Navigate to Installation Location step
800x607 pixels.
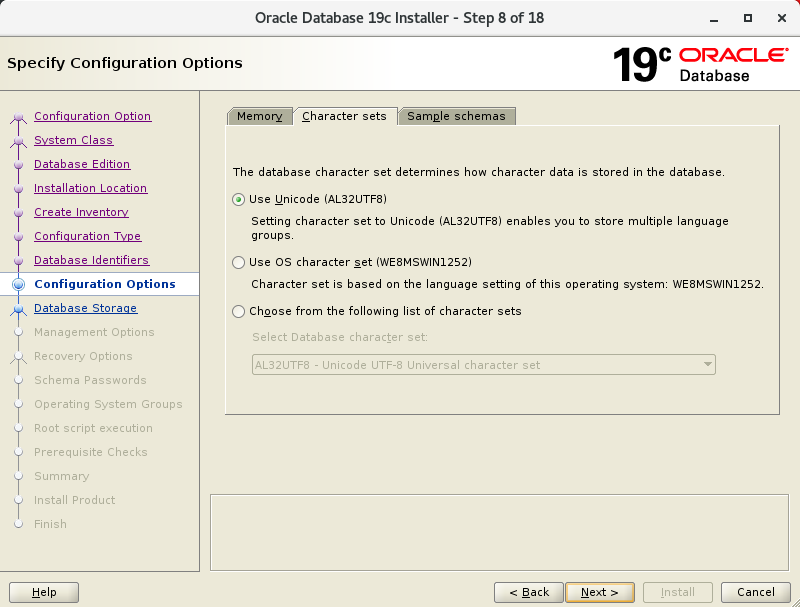[x=90, y=188]
